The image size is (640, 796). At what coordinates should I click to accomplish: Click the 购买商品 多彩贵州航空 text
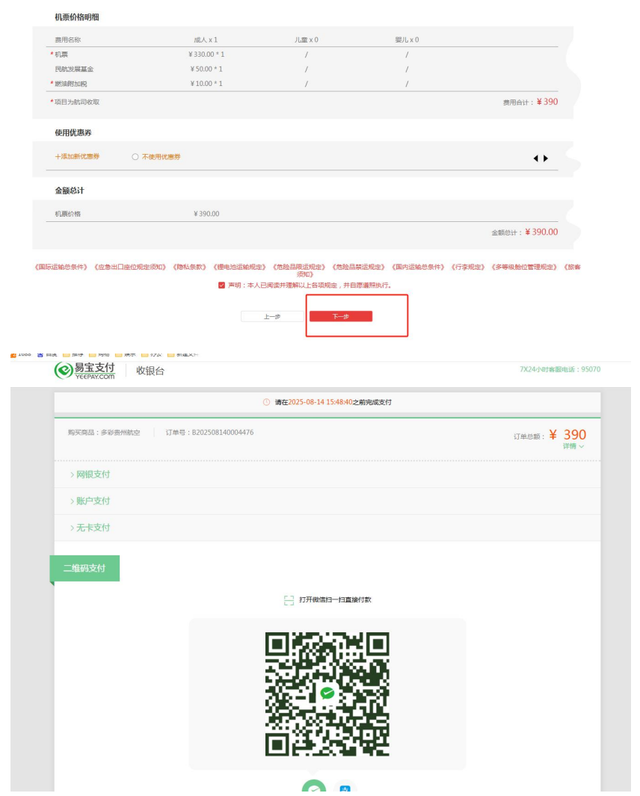104,433
